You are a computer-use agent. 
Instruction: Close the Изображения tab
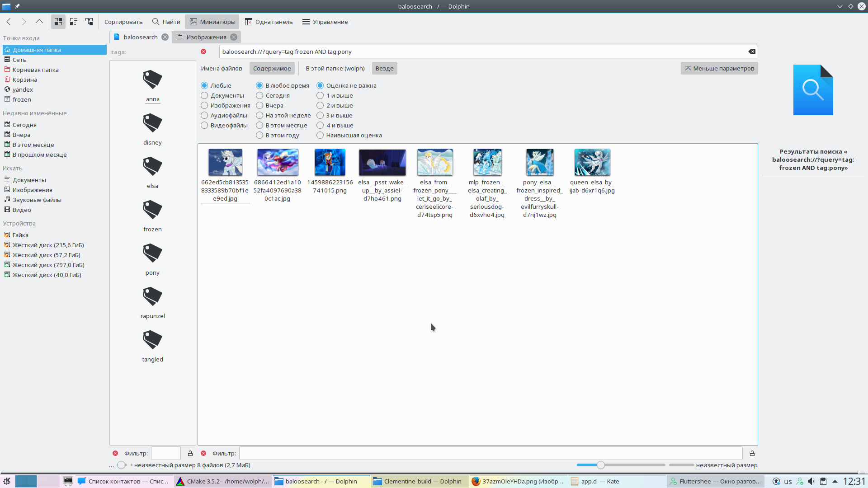coord(234,37)
